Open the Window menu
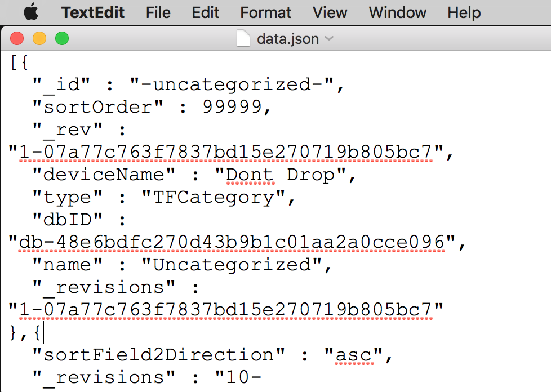This screenshot has height=392, width=551. click(x=397, y=12)
